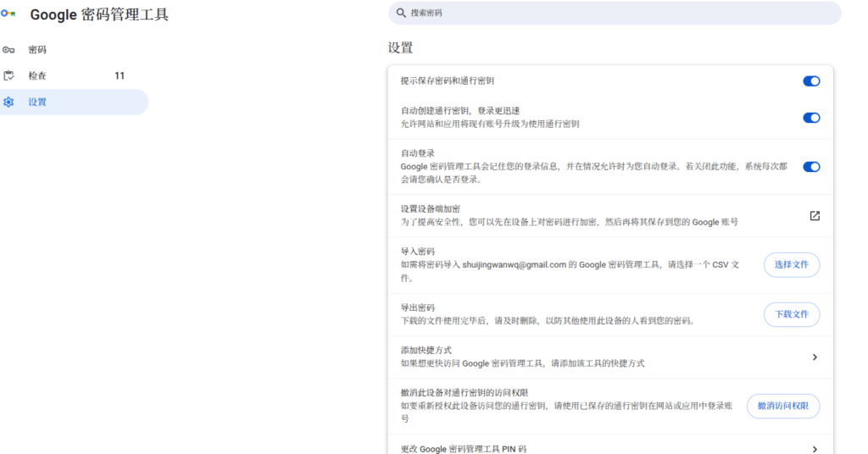Click the Google Password Manager key logo
The width and height of the screenshot is (868, 454).
tap(8, 14)
